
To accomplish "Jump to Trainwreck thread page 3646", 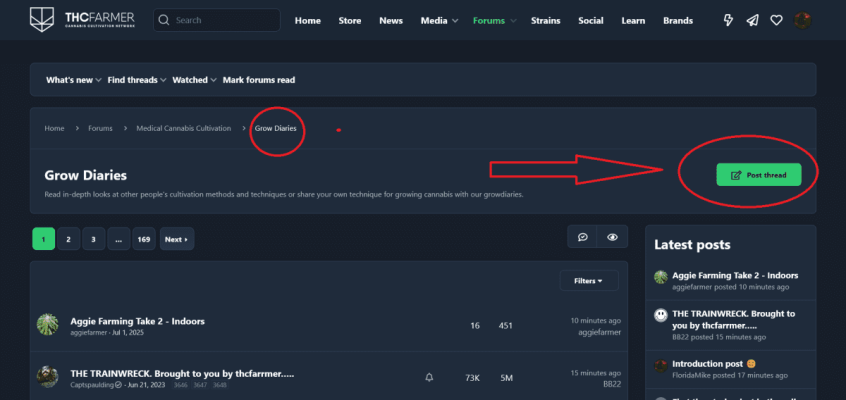I will [x=180, y=385].
